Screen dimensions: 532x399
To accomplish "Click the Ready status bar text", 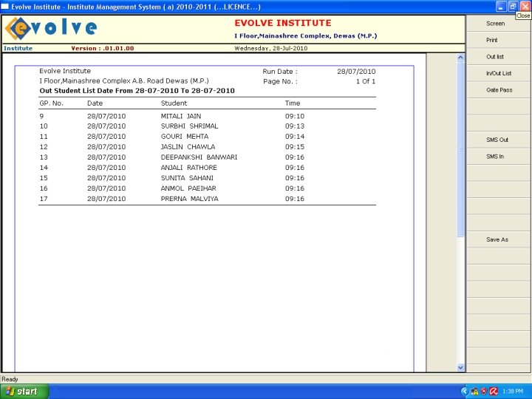I will click(x=10, y=379).
